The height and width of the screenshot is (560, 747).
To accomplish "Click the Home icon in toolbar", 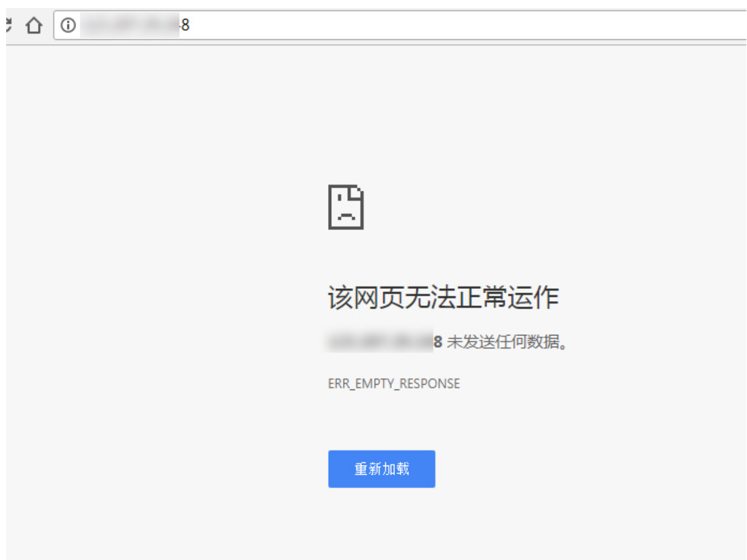I will [34, 26].
